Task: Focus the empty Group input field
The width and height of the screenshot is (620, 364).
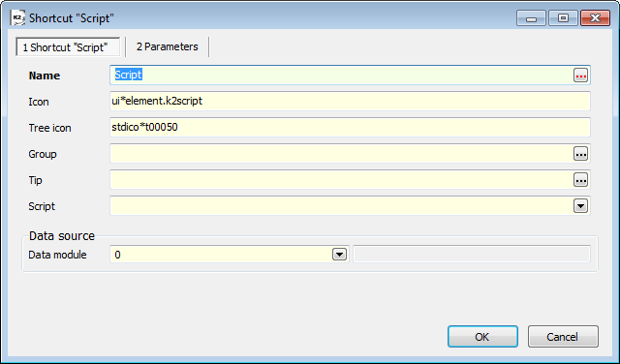Action: [341, 154]
